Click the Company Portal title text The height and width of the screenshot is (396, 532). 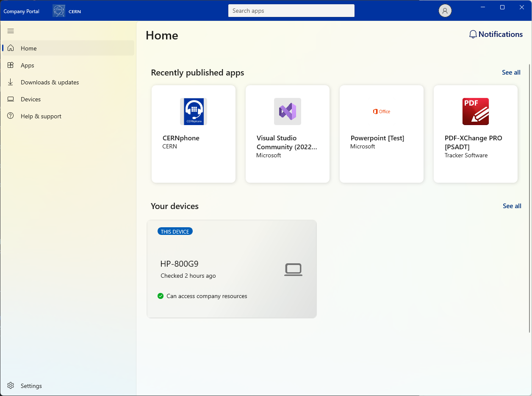tap(22, 11)
